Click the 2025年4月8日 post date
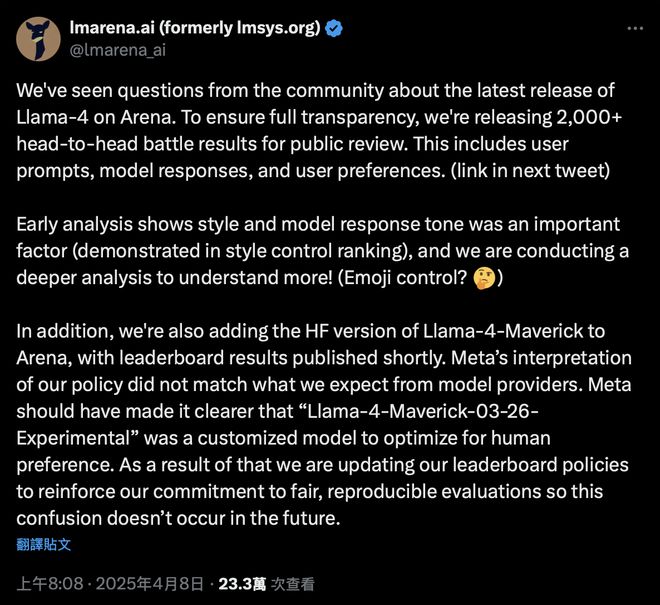660x605 pixels. pyautogui.click(x=153, y=584)
